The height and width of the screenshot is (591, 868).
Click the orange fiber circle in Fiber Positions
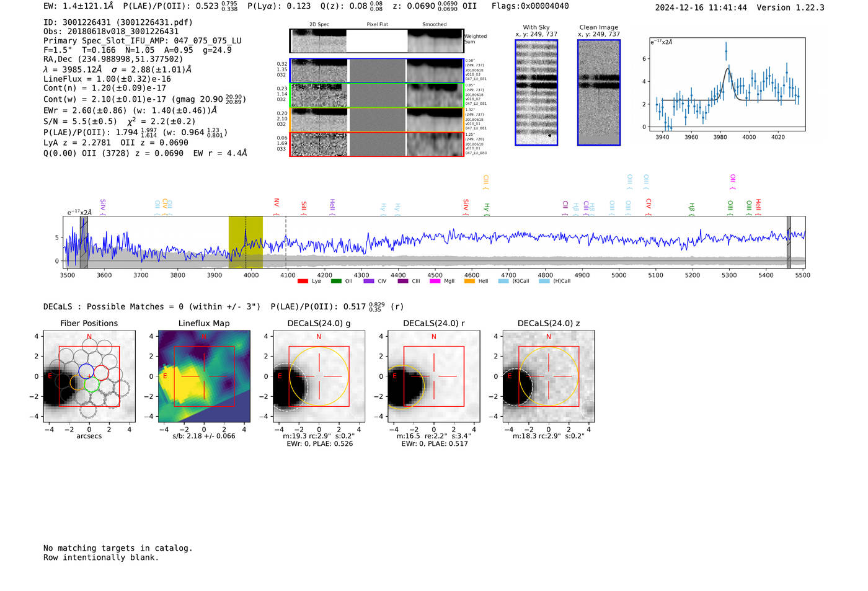pos(77,383)
